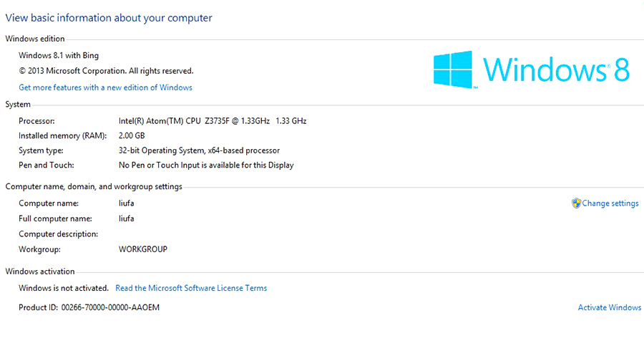Select the Windows edition section header
The width and height of the screenshot is (644, 341).
(x=34, y=39)
